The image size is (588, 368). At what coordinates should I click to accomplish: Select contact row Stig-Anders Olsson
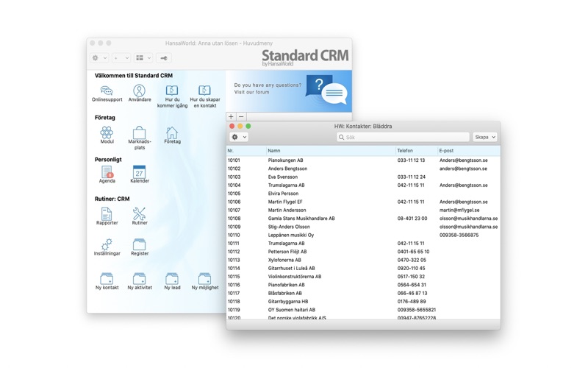click(x=363, y=227)
